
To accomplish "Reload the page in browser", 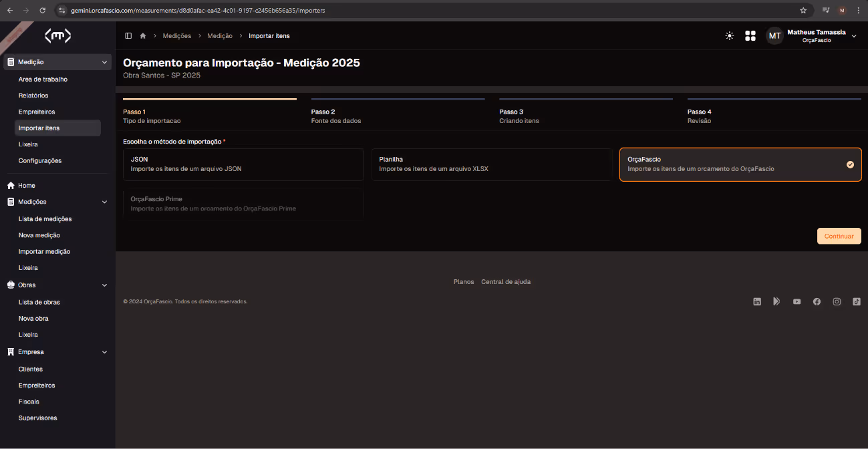I will point(43,10).
